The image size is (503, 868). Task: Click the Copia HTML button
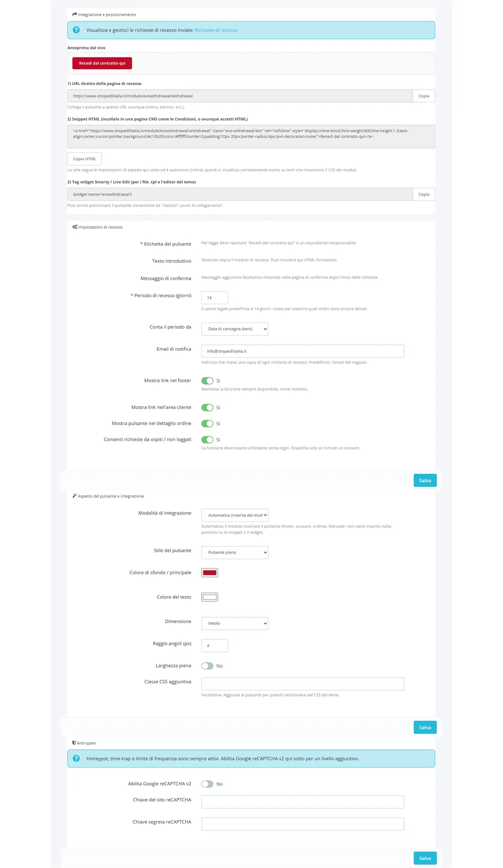coord(85,159)
